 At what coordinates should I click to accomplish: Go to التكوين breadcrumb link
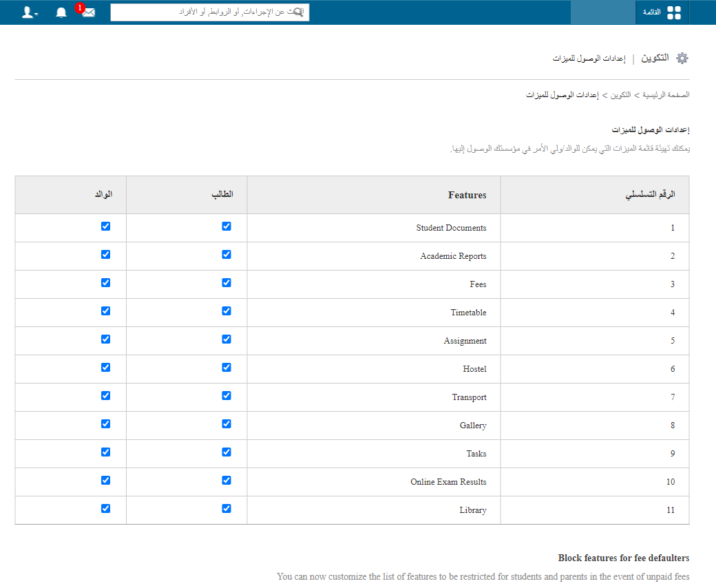(x=621, y=95)
